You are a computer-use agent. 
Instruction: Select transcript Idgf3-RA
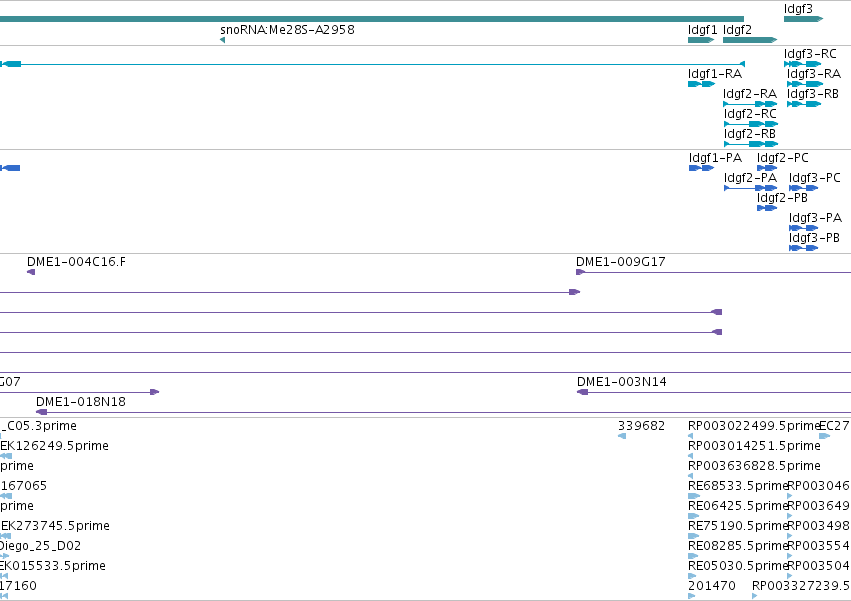(805, 84)
